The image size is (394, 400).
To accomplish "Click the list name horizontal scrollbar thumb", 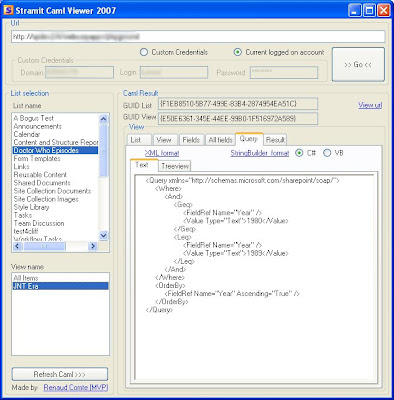I will [x=44, y=246].
